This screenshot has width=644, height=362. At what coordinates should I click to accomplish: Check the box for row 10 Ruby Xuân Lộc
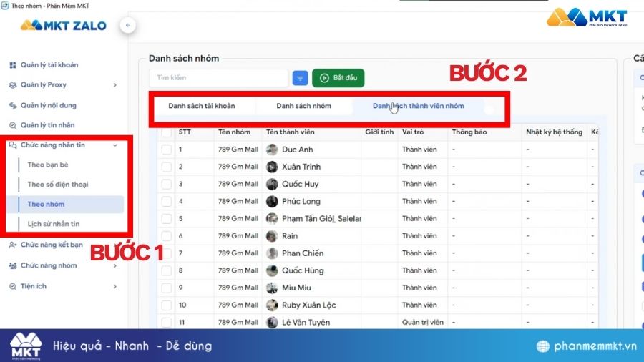166,305
